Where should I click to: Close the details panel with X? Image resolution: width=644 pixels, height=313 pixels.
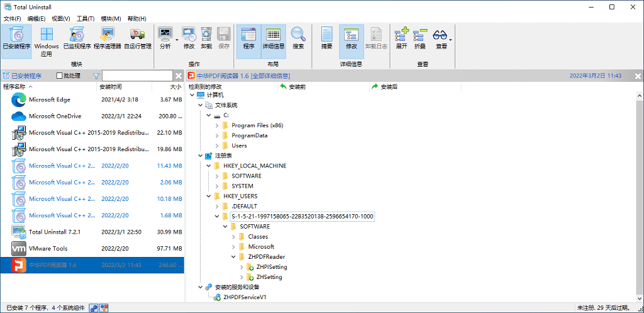tap(638, 76)
